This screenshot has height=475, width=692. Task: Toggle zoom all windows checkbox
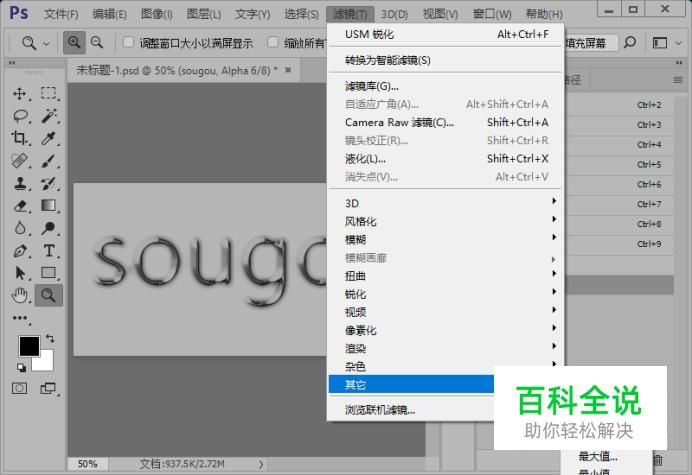(x=273, y=42)
